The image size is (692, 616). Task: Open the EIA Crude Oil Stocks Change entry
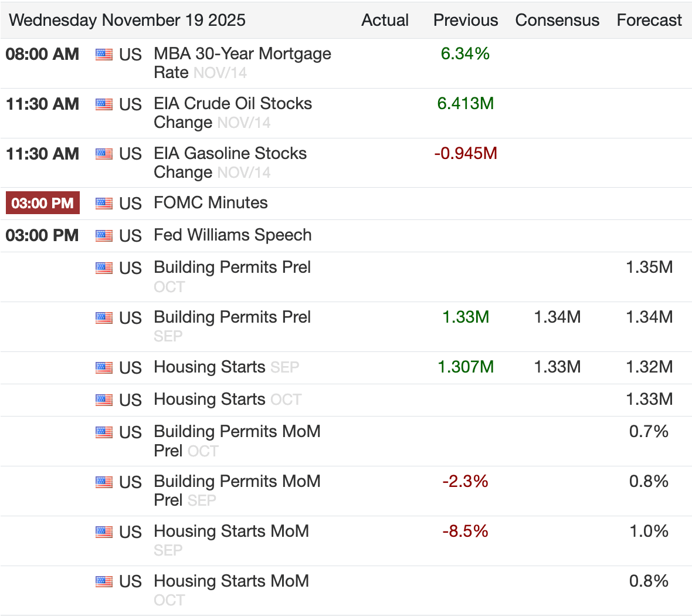pos(233,113)
